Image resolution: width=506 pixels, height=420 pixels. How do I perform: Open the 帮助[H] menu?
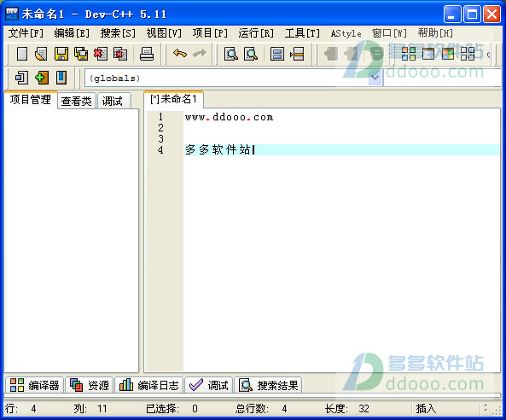coord(435,33)
